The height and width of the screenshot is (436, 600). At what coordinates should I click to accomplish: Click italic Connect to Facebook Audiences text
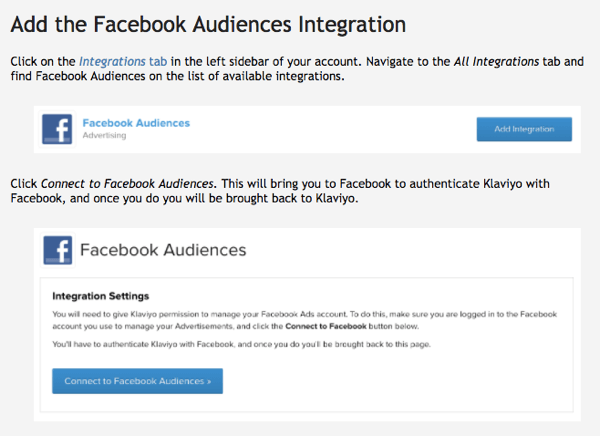127,184
